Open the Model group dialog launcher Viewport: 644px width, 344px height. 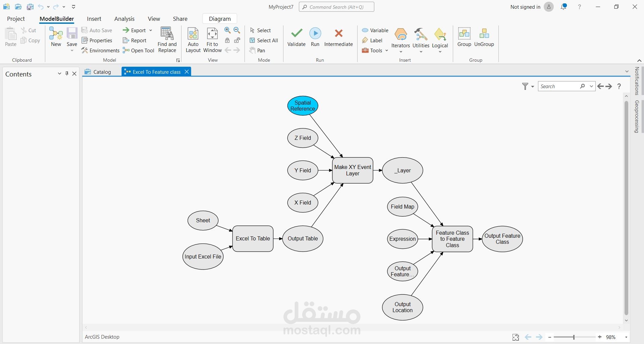pos(178,60)
